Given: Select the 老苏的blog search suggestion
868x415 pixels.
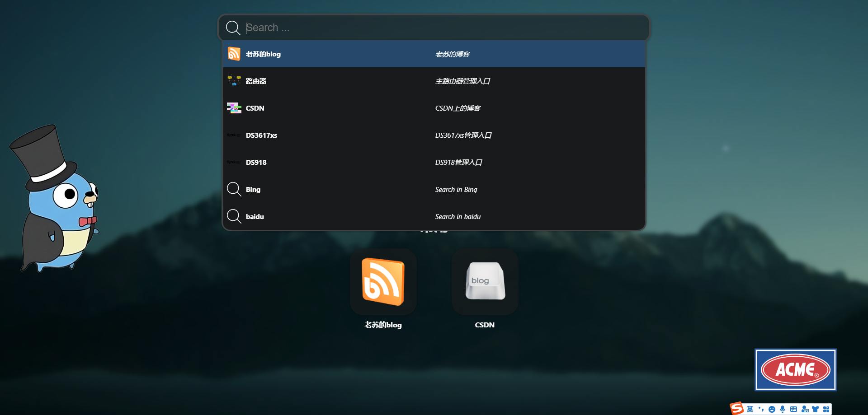Looking at the screenshot, I should tap(434, 54).
